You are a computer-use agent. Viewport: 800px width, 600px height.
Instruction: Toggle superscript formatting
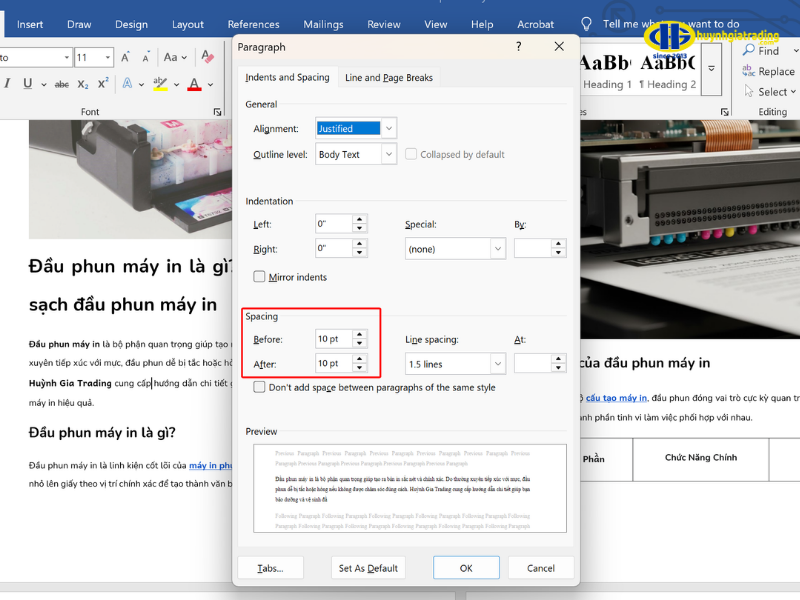pos(105,84)
